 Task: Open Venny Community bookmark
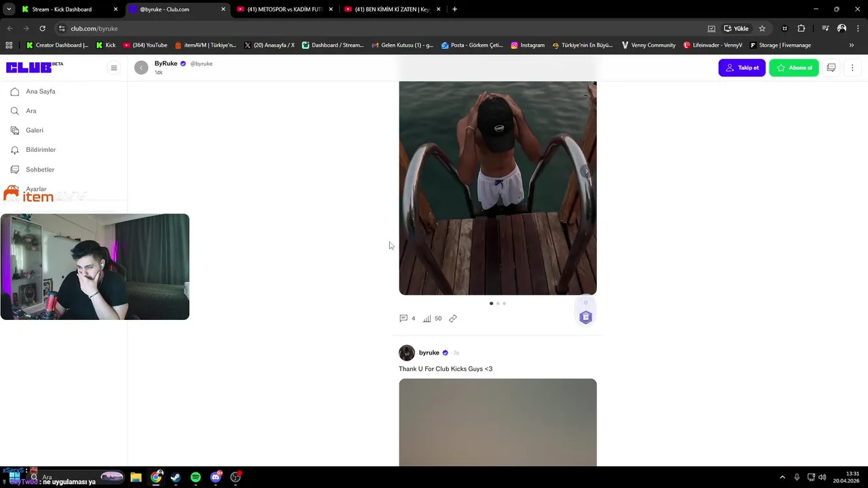648,45
